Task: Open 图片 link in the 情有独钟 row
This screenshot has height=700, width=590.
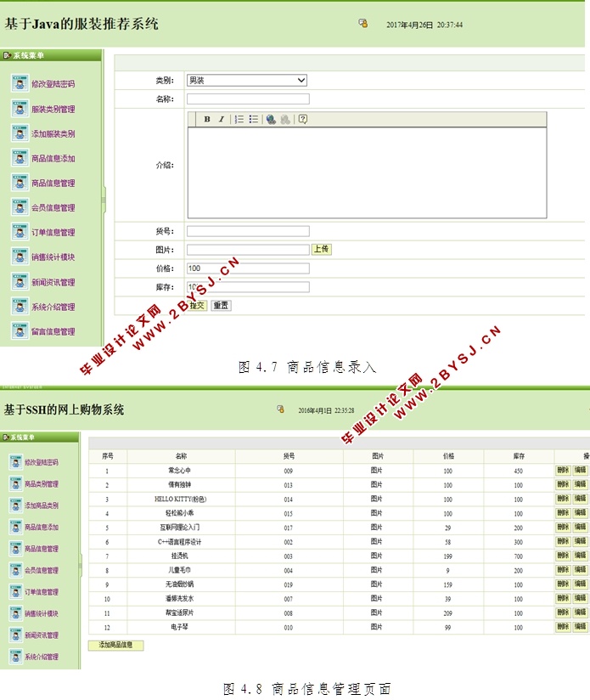Action: click(x=377, y=484)
